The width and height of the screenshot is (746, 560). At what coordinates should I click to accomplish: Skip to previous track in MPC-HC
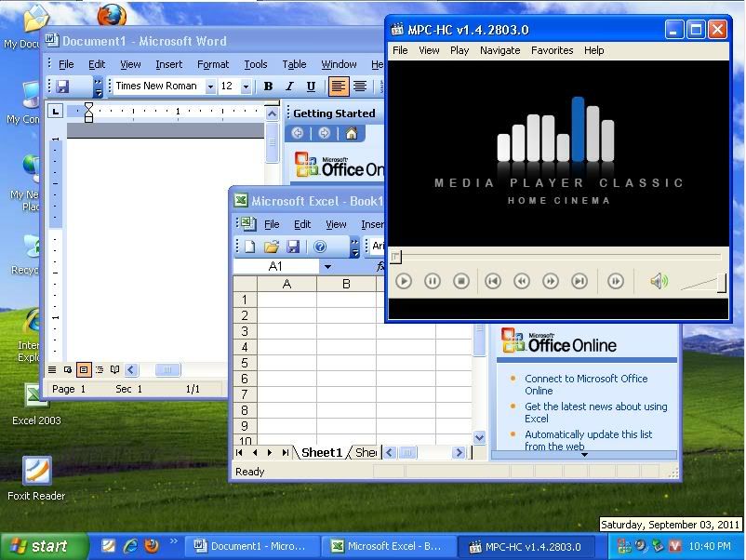493,281
